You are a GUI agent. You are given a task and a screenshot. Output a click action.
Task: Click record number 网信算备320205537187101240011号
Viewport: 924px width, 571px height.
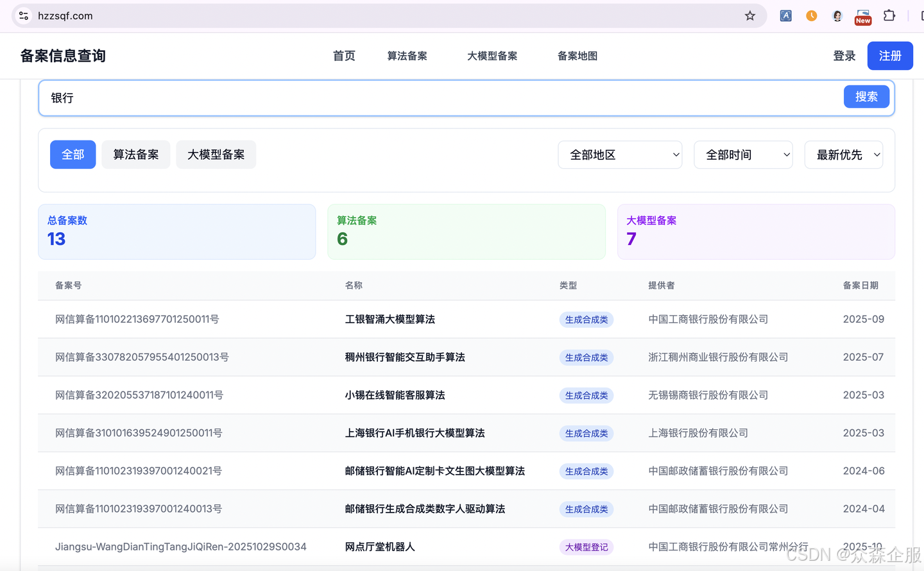pyautogui.click(x=139, y=395)
